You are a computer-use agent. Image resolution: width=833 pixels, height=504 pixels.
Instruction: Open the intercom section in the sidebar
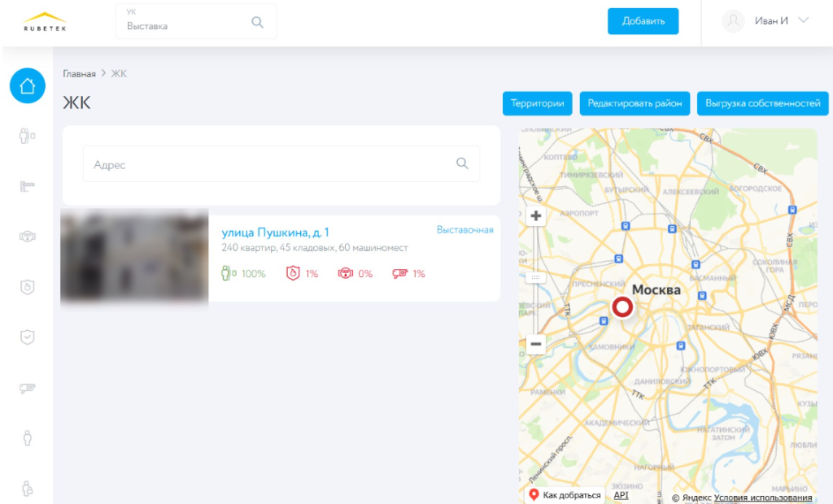pyautogui.click(x=27, y=136)
